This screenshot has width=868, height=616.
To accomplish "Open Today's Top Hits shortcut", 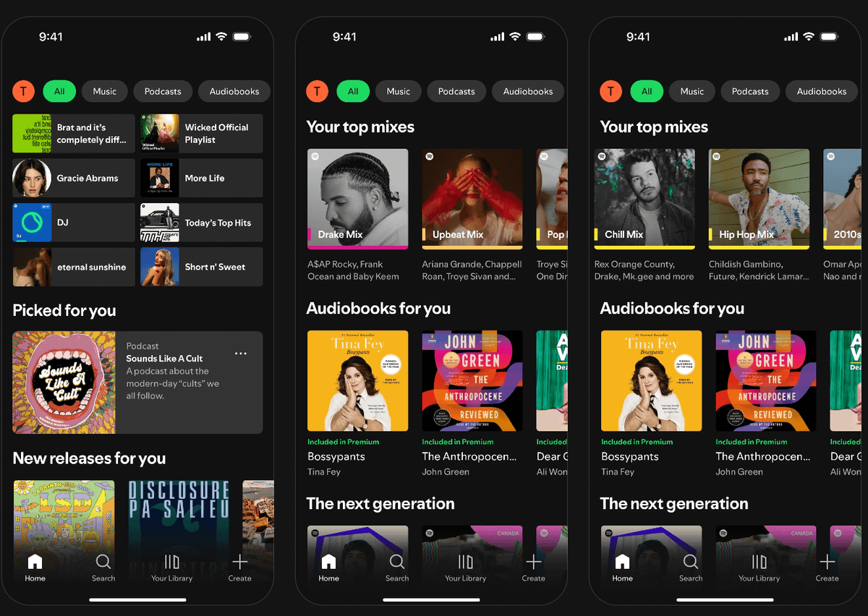I will pyautogui.click(x=201, y=223).
